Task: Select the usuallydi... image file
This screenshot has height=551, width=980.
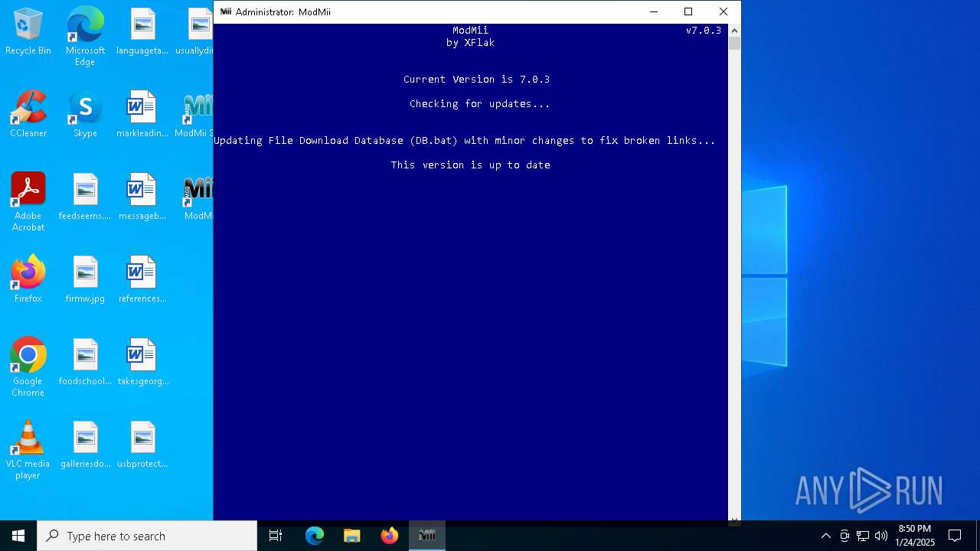Action: pyautogui.click(x=194, y=32)
